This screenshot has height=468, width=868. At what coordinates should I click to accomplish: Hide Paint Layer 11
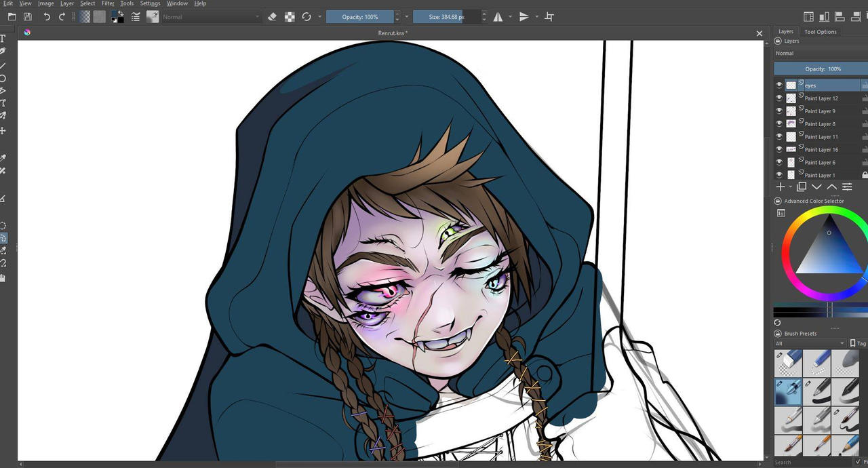click(x=779, y=137)
